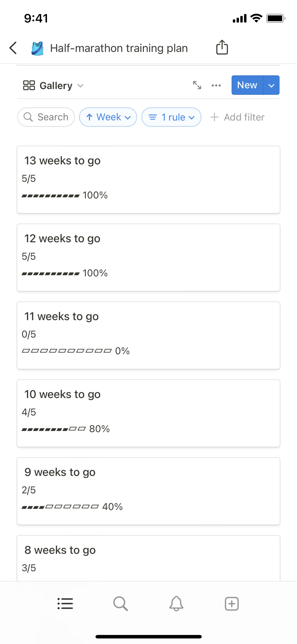This screenshot has height=644, width=297.
Task: Open the Week sort dropdown
Action: [x=108, y=117]
